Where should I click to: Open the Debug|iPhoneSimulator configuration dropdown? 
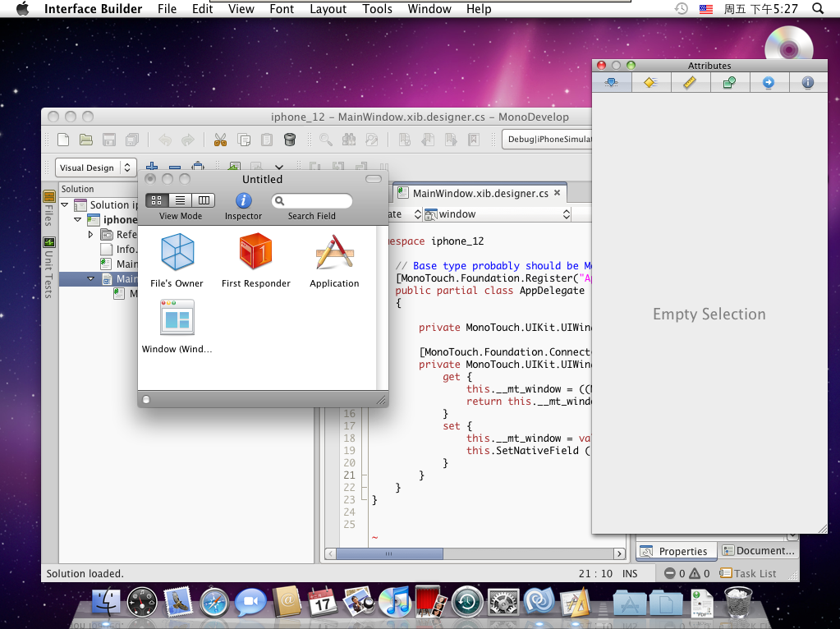pyautogui.click(x=548, y=140)
